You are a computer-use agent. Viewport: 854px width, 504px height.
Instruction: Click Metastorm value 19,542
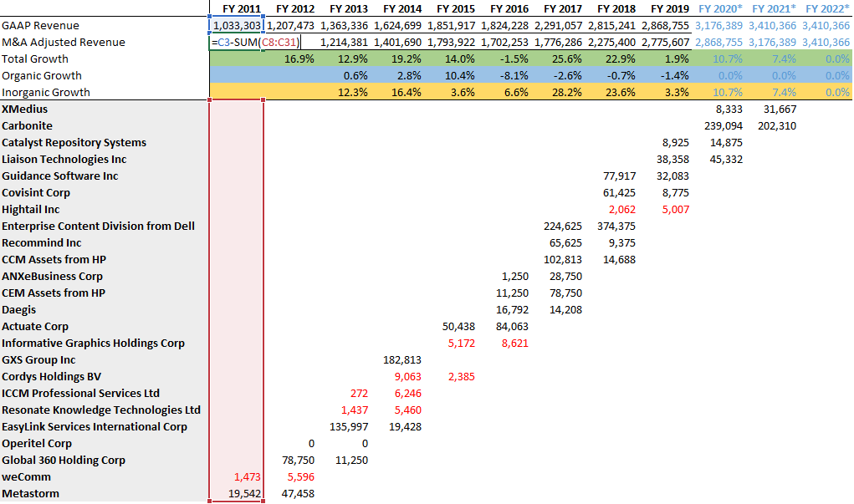[244, 494]
